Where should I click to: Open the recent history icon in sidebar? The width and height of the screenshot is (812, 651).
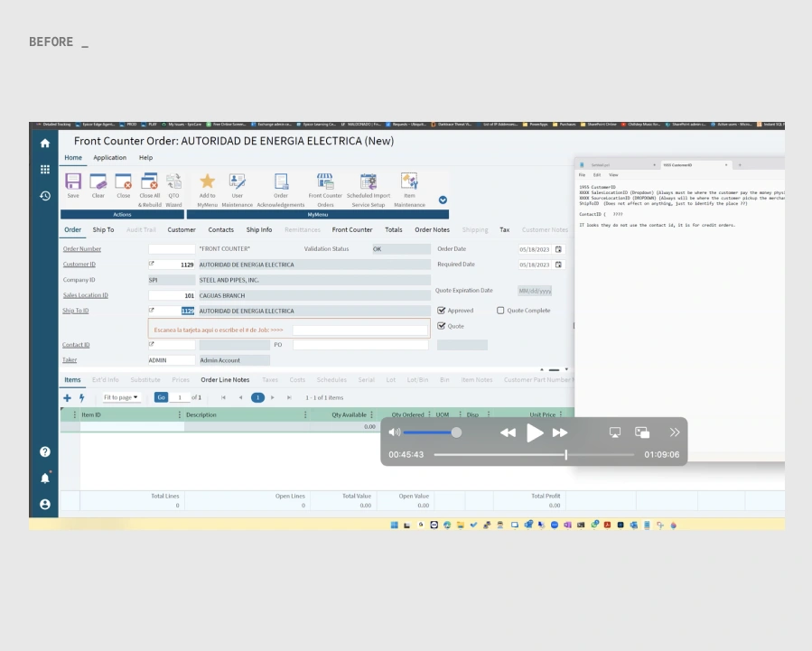(x=45, y=196)
